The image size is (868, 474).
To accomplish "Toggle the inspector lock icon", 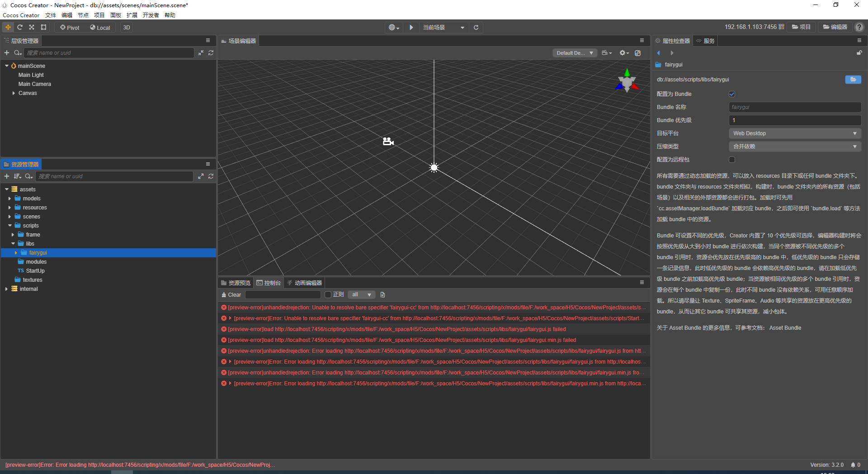I will click(859, 53).
